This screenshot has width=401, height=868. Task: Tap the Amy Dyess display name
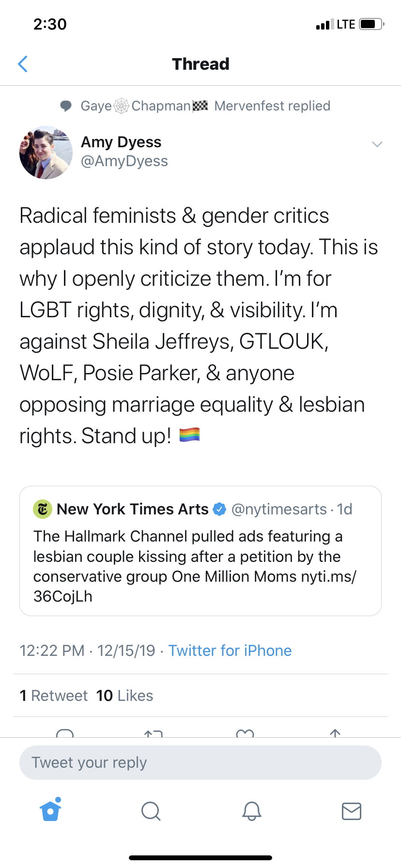click(121, 142)
